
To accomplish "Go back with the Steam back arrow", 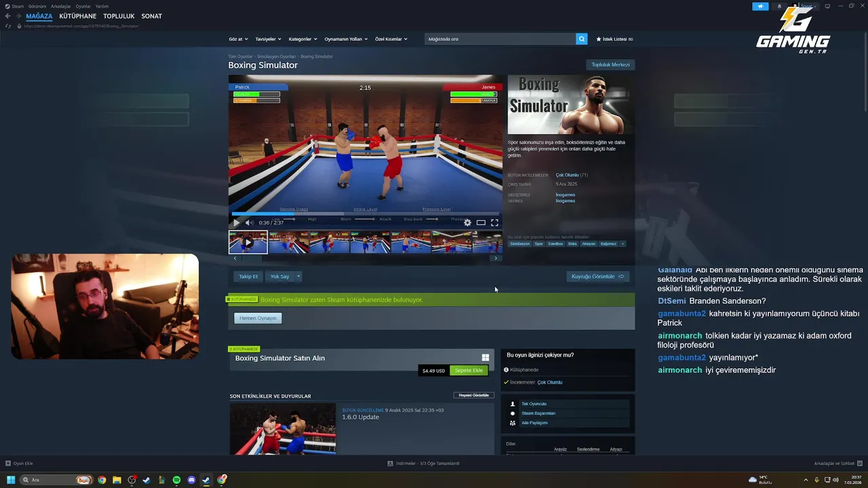I will click(7, 16).
